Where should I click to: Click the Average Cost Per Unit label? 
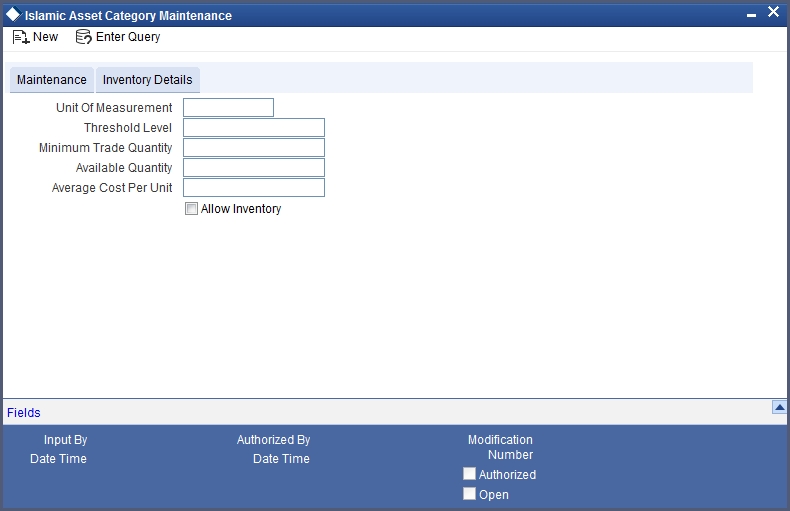pyautogui.click(x=112, y=187)
